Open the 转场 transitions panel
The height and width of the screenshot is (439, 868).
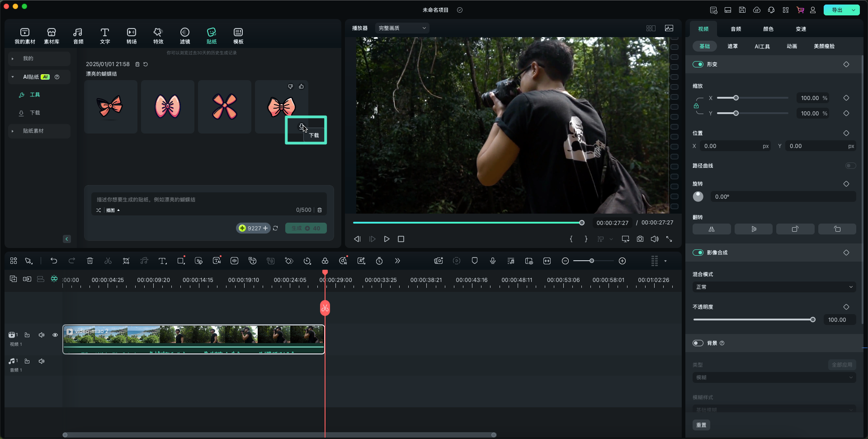[132, 36]
